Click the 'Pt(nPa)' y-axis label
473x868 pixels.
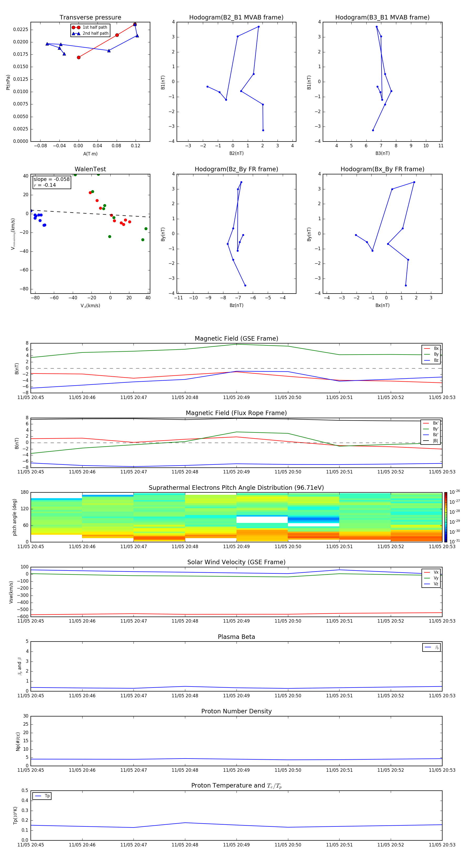[8, 82]
